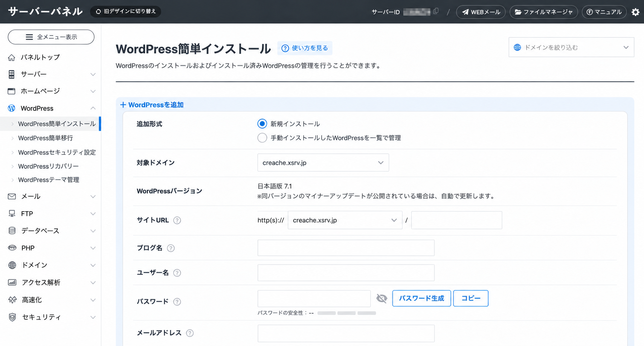
Task: Click the ドメイン globe icon in sidebar
Action: (x=12, y=265)
